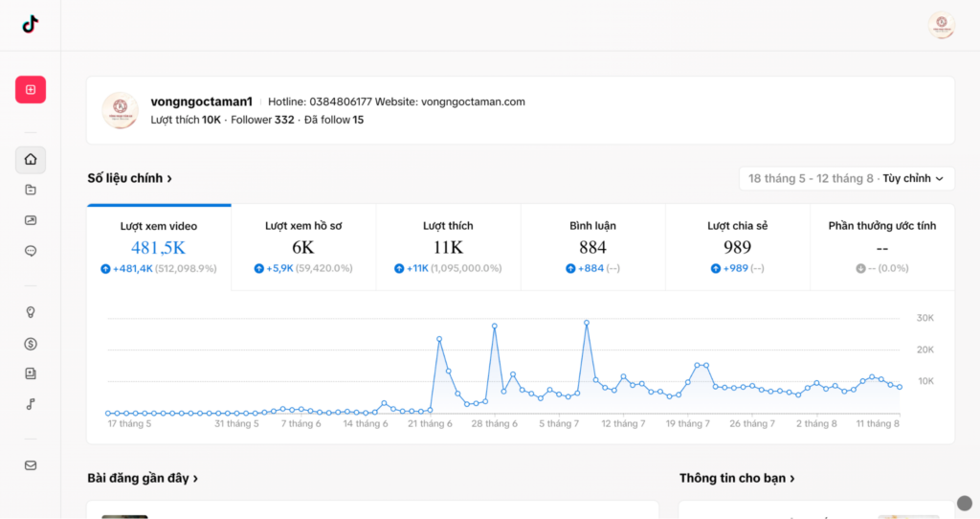Open the monetization dollar icon
Viewport: 980px width, 519px height.
point(31,344)
